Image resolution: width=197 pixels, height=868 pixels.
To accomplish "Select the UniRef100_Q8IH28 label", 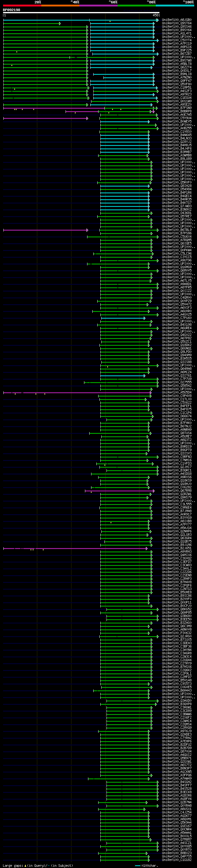I will pos(177,186).
